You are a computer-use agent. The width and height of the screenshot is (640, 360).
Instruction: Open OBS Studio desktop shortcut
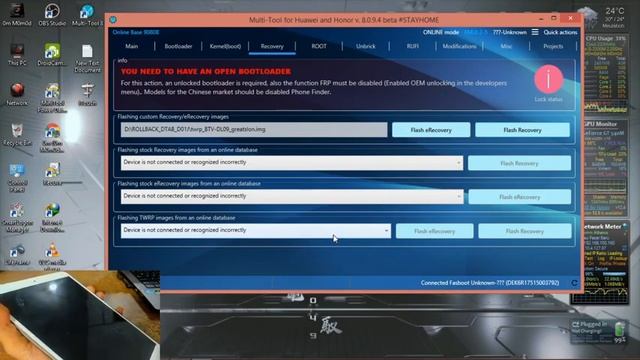tap(52, 15)
